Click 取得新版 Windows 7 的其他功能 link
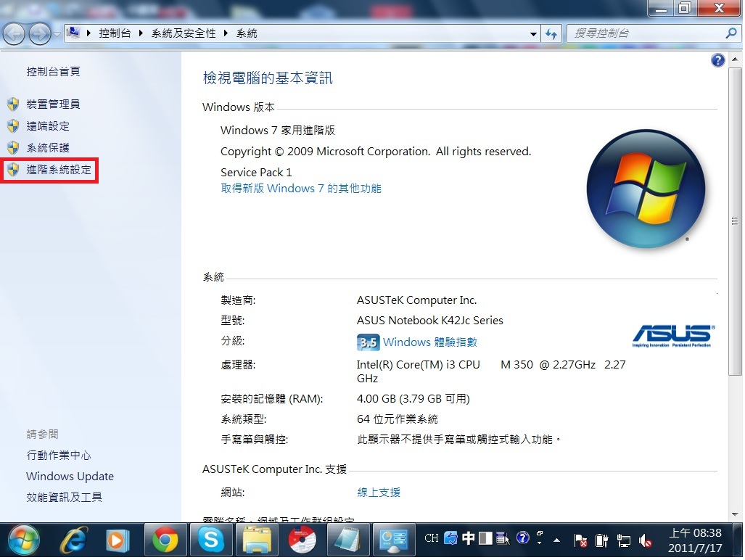Viewport: 745px width, 560px height. click(x=301, y=189)
